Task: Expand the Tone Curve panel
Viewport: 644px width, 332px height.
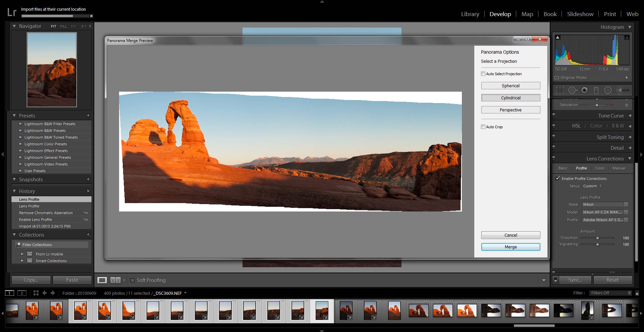Action: pos(630,115)
